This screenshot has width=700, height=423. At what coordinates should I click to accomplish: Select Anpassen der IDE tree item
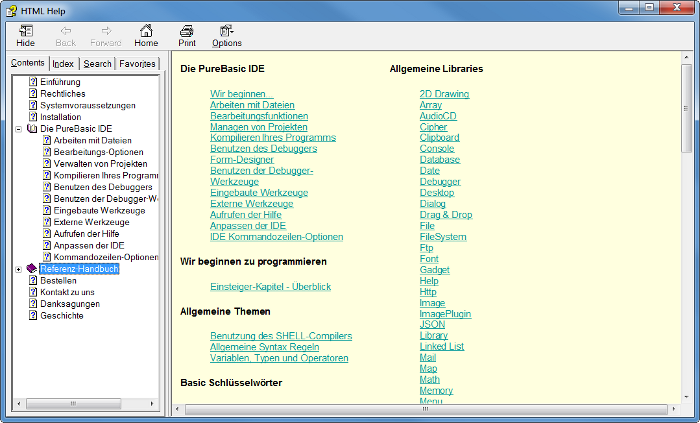pos(89,245)
